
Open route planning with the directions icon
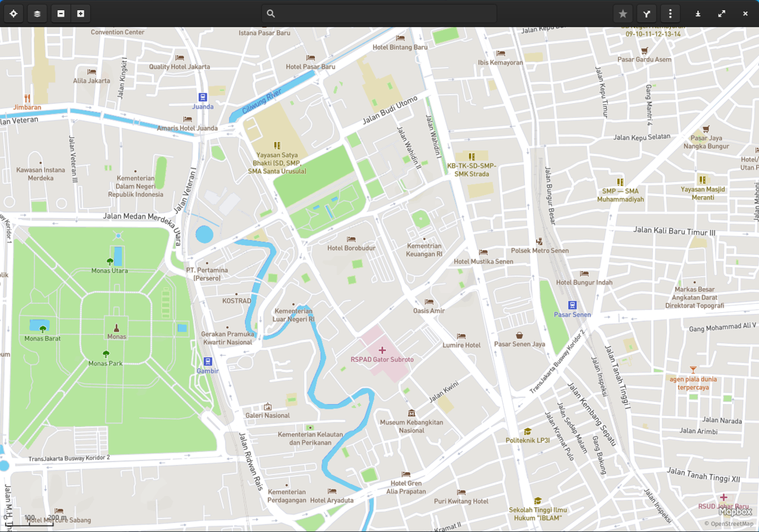646,13
